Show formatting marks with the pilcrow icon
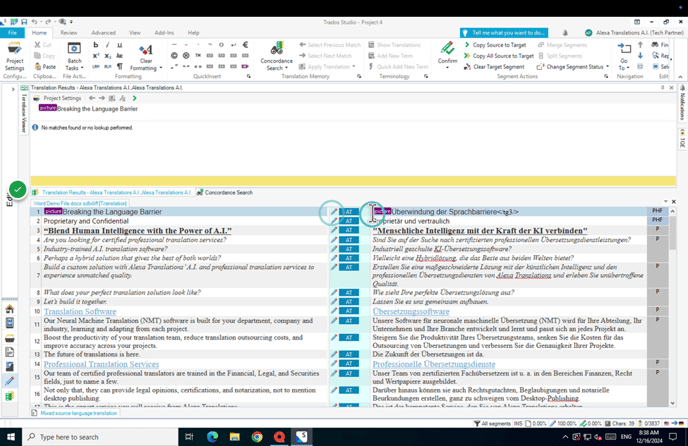The height and width of the screenshot is (446, 688). coord(119,67)
